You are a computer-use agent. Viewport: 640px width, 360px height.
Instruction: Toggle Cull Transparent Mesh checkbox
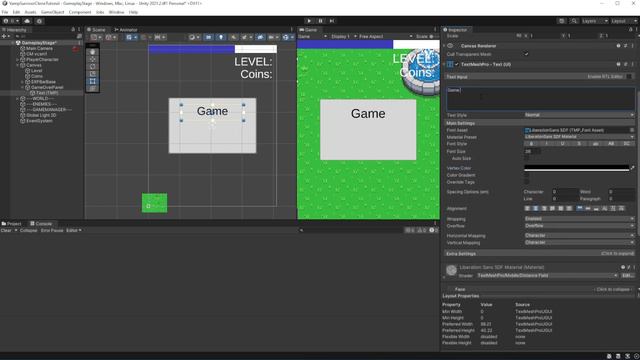[x=527, y=54]
